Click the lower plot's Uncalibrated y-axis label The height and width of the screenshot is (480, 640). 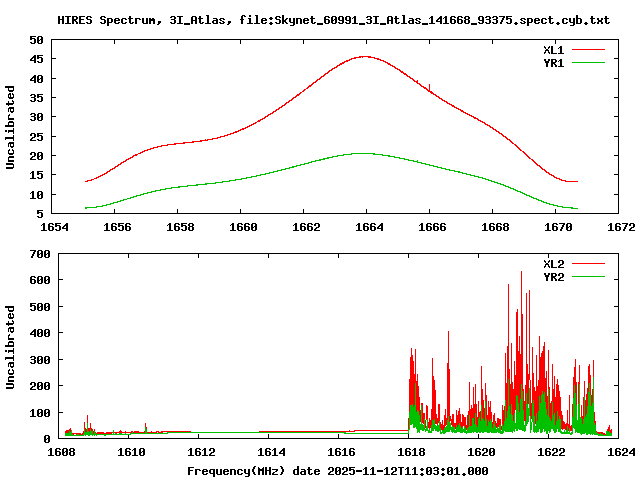[x=11, y=346]
